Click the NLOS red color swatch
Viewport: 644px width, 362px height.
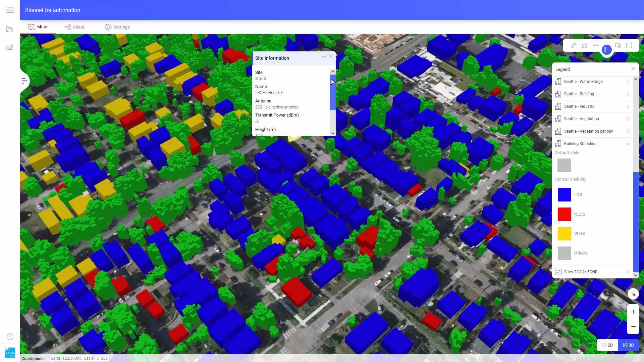(x=564, y=214)
